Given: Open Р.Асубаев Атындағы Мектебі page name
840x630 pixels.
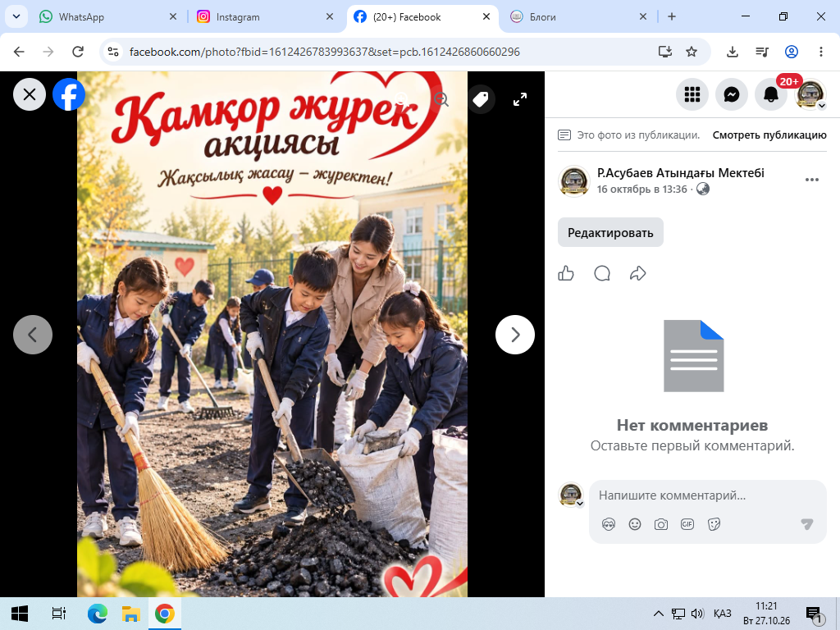Looking at the screenshot, I should coord(680,173).
